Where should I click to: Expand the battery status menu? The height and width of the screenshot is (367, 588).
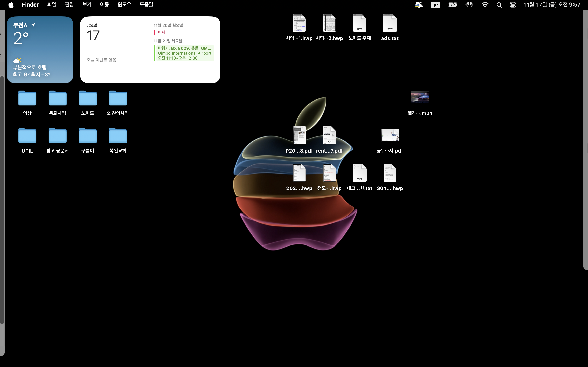453,5
